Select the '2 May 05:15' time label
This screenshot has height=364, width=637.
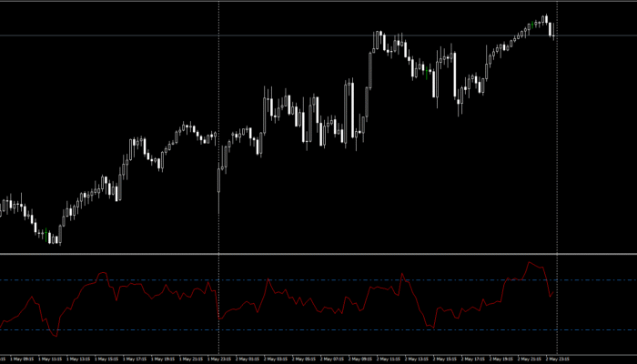point(304,359)
